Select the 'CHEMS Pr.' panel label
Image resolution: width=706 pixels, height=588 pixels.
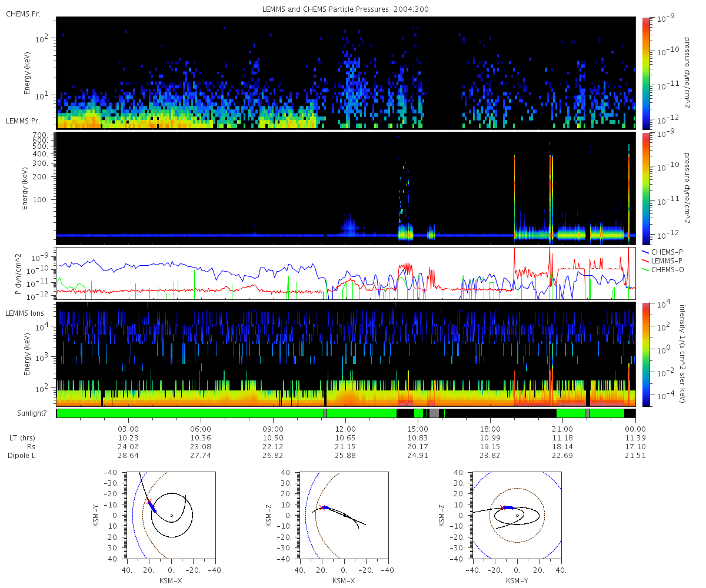(x=23, y=14)
